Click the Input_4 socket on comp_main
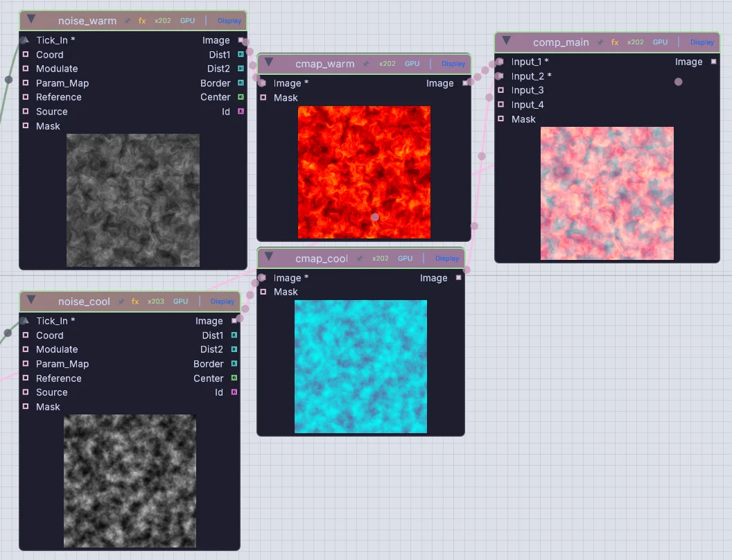 pos(501,105)
